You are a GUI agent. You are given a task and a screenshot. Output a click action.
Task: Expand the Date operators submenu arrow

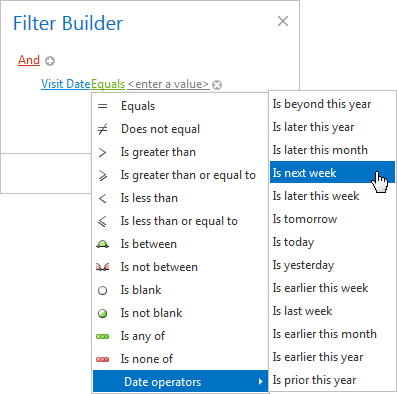pyautogui.click(x=261, y=382)
